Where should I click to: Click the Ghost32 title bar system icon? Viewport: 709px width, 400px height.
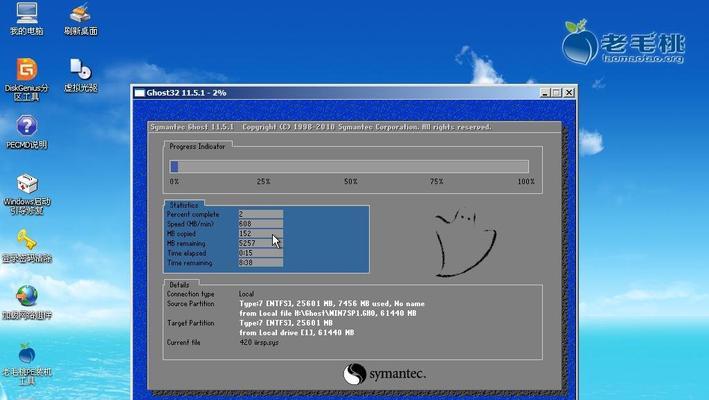(140, 93)
